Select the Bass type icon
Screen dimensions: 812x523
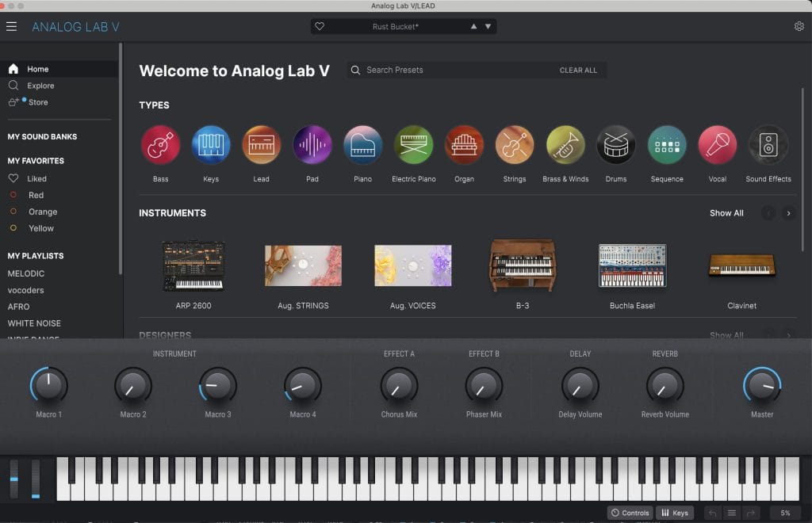point(160,145)
